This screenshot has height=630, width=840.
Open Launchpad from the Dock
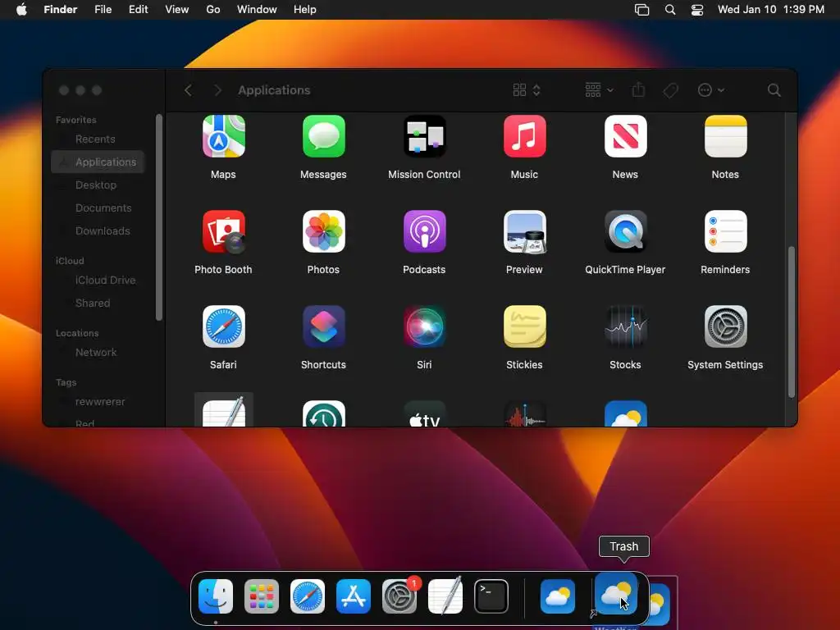click(x=262, y=596)
